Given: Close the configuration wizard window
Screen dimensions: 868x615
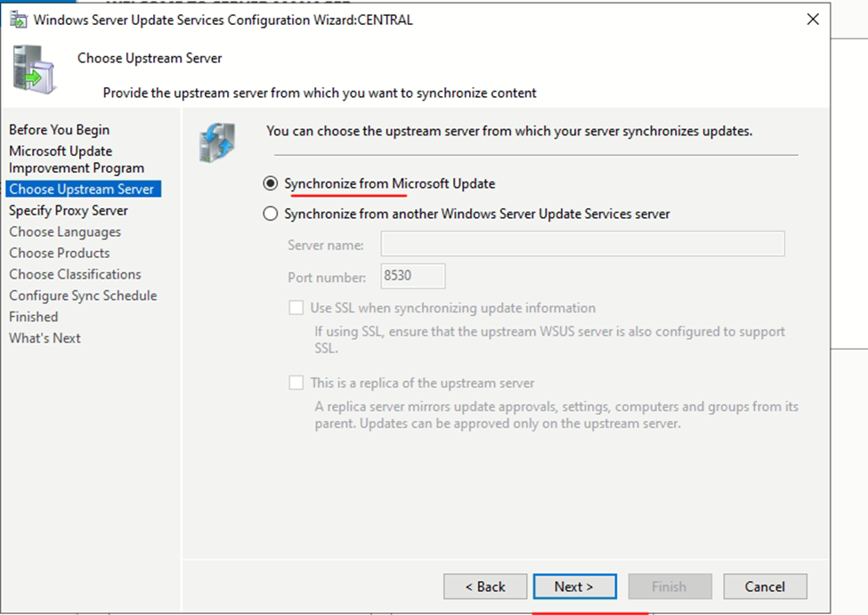Looking at the screenshot, I should 812,20.
